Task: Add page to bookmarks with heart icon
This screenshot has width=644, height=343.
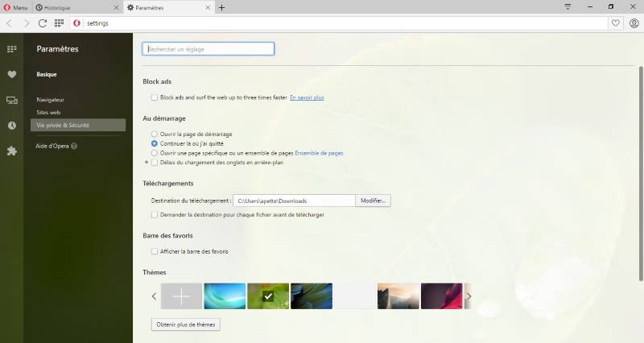Action: (x=615, y=23)
